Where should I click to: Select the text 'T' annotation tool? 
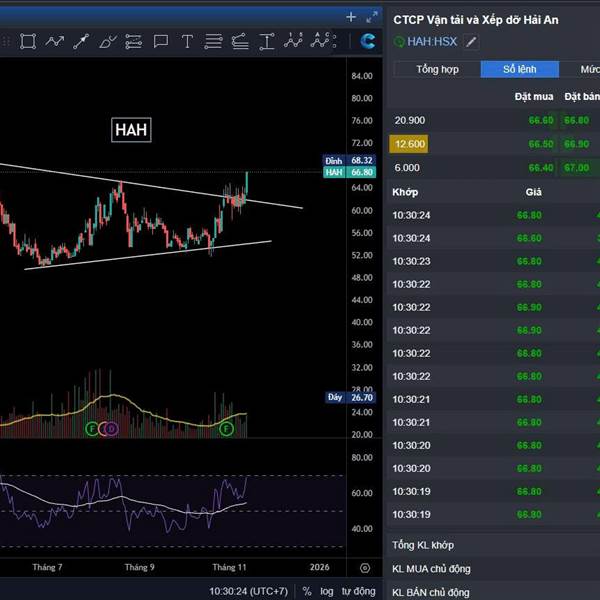point(186,41)
